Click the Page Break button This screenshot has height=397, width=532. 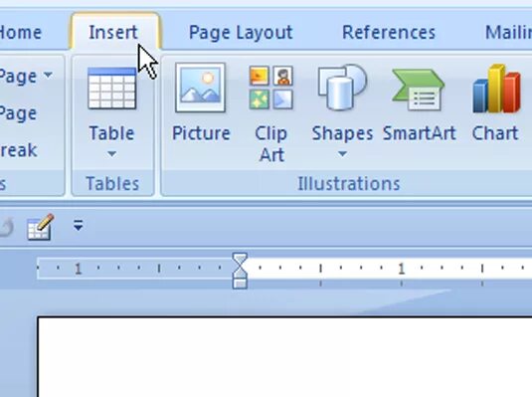(18, 150)
